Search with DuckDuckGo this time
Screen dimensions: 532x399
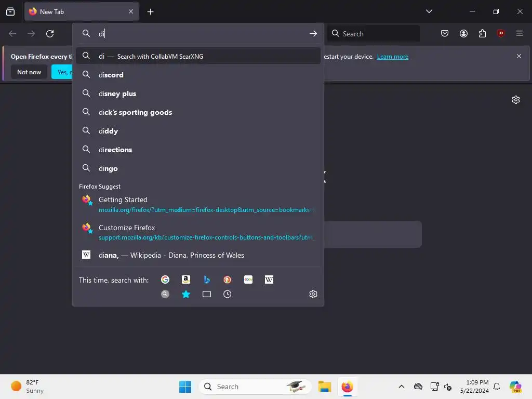click(228, 280)
